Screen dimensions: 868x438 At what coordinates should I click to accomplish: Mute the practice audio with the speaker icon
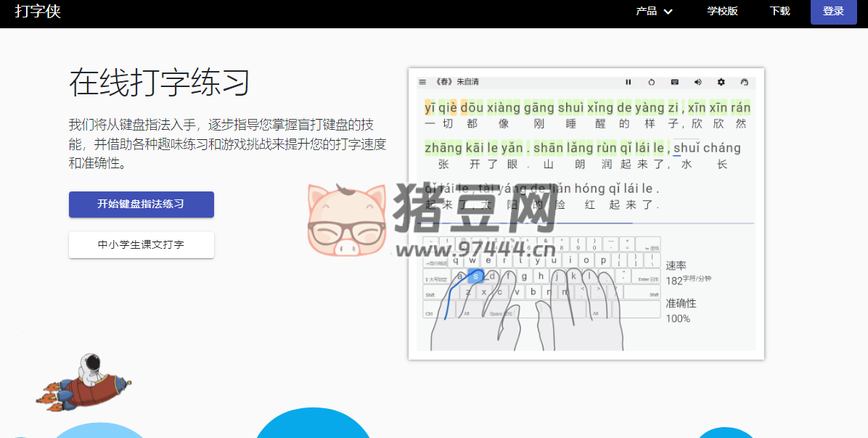697,82
